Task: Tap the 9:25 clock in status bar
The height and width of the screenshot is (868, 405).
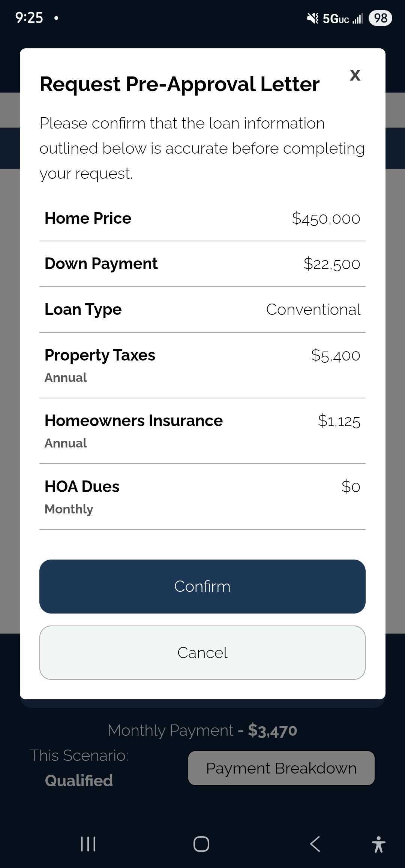Action: click(x=29, y=18)
